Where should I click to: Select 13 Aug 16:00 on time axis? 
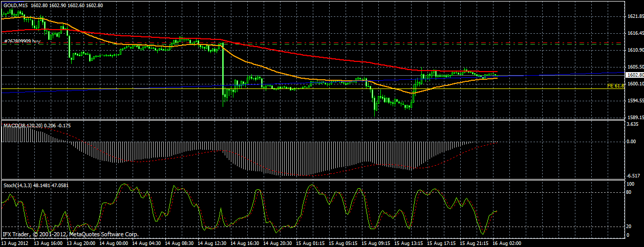[48, 243]
